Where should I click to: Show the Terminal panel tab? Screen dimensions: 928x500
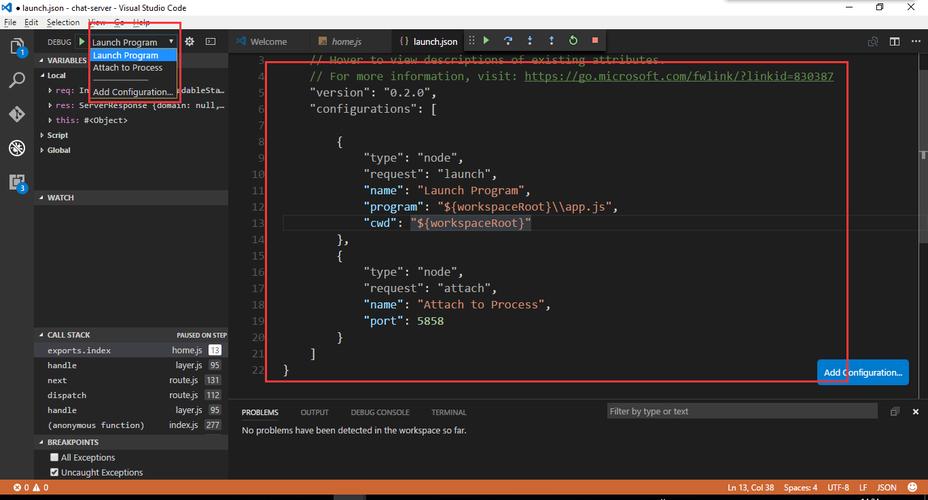pos(449,412)
